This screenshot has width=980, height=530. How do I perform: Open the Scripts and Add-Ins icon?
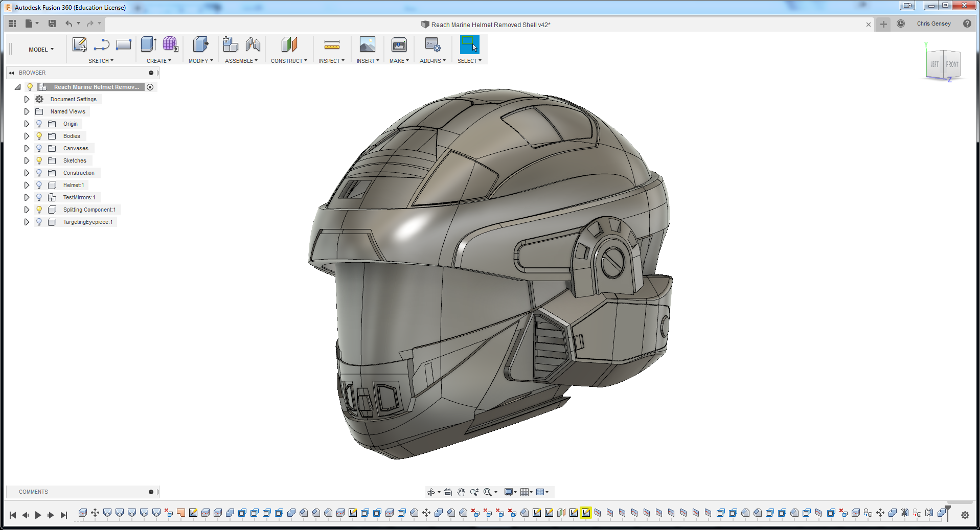(432, 45)
